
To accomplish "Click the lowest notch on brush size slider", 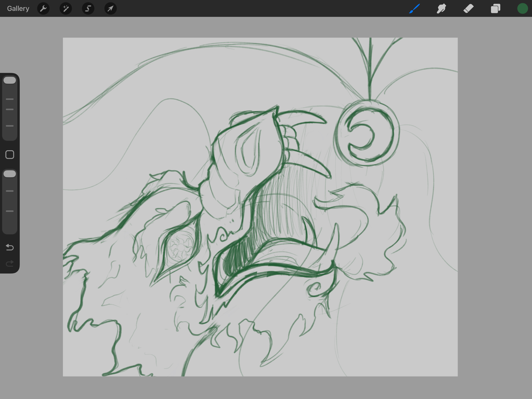I will [10, 126].
